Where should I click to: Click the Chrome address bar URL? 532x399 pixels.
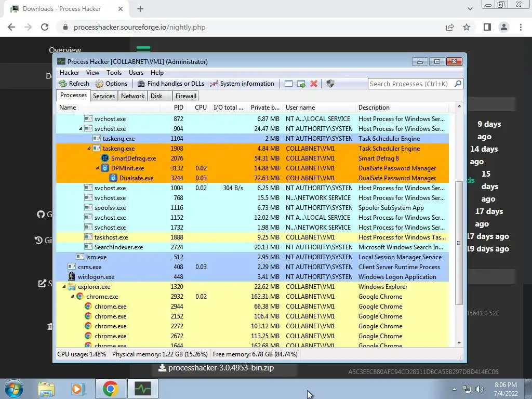click(139, 27)
